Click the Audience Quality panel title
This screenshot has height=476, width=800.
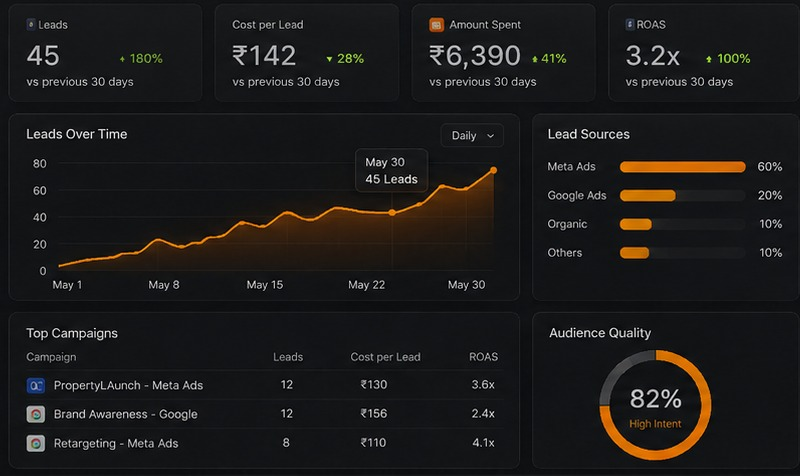coord(600,333)
